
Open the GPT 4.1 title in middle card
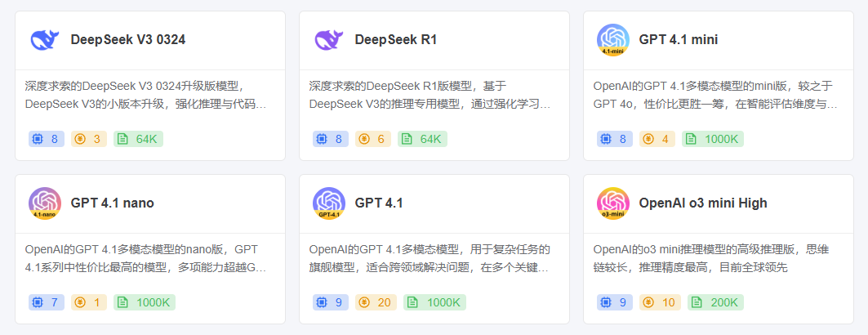coord(379,203)
